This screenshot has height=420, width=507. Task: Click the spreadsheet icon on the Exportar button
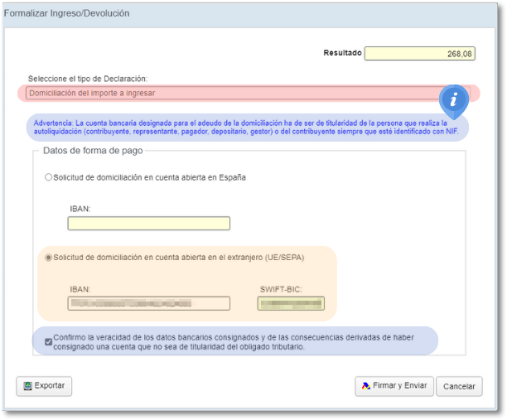27,386
